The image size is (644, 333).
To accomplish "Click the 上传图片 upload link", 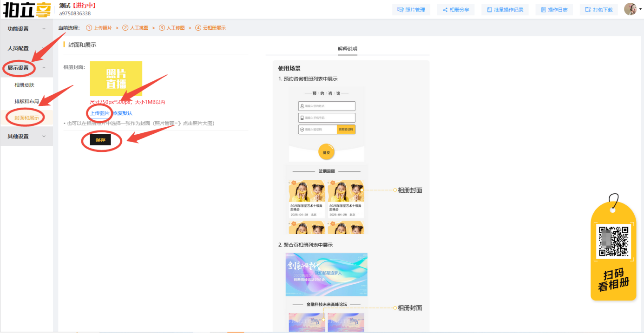I will click(x=99, y=113).
